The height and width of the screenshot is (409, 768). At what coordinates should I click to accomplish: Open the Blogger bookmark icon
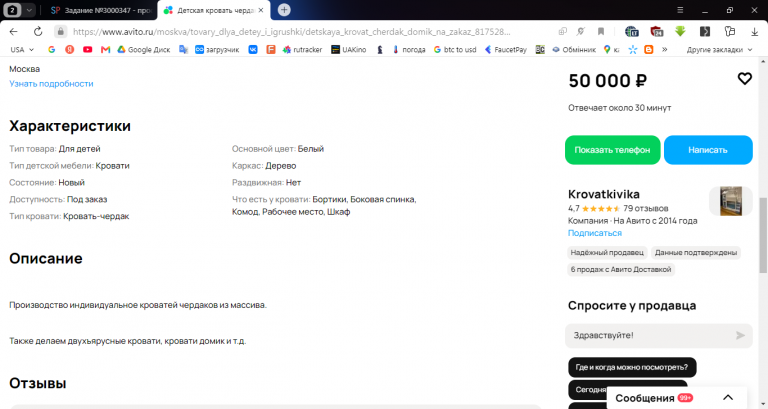pyautogui.click(x=648, y=49)
